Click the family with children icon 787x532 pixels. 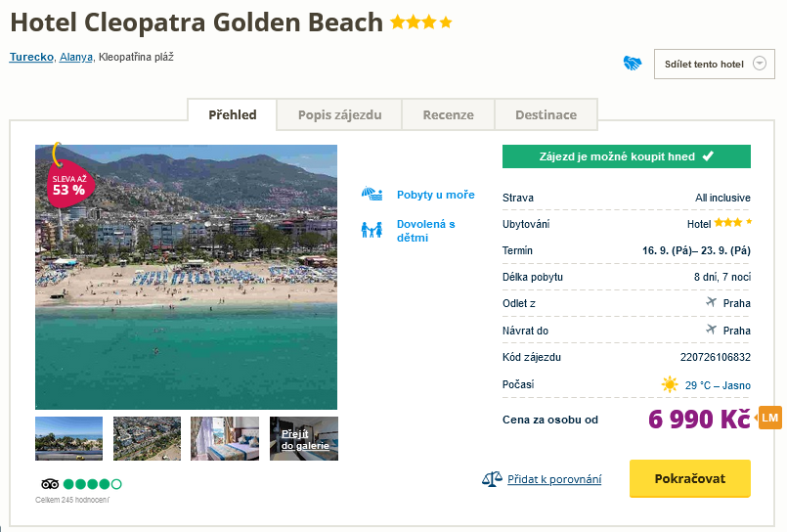click(x=372, y=231)
